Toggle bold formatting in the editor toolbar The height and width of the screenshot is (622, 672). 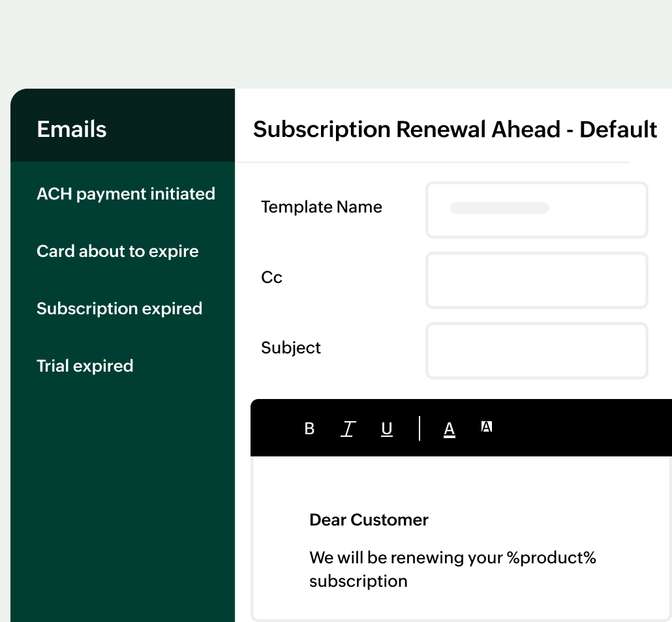(x=309, y=428)
